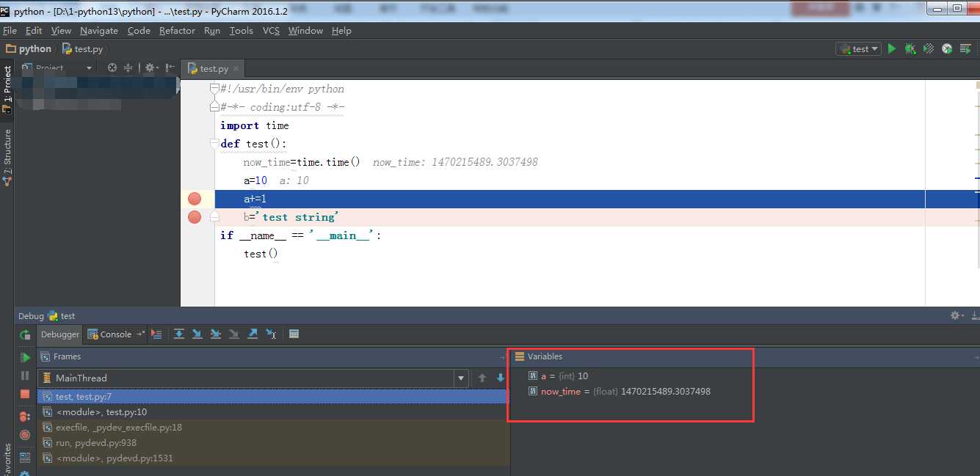Toggle the 1: Project side tab
This screenshot has width=980, height=476.
coord(7,89)
